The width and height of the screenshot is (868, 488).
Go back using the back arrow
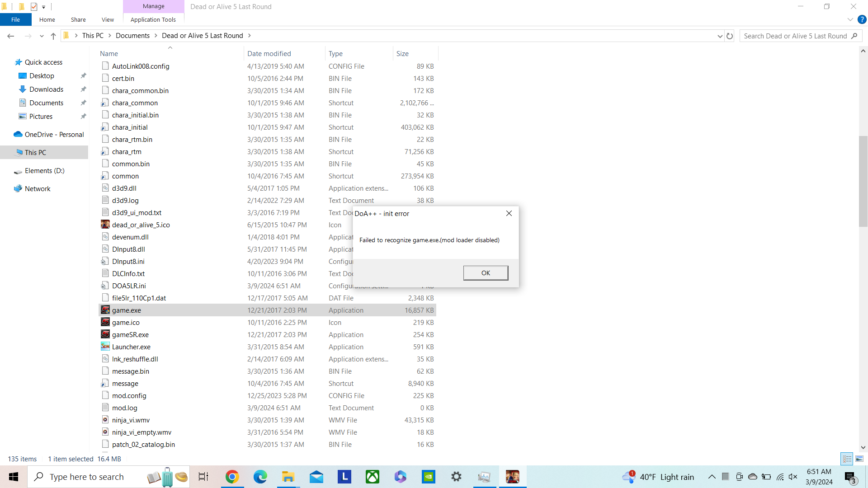point(11,36)
